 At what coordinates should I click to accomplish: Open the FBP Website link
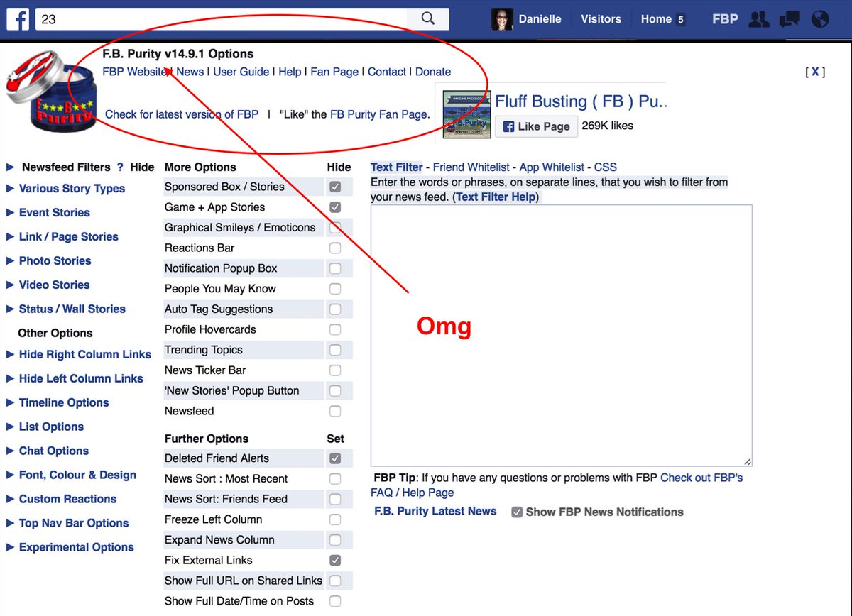tap(135, 72)
